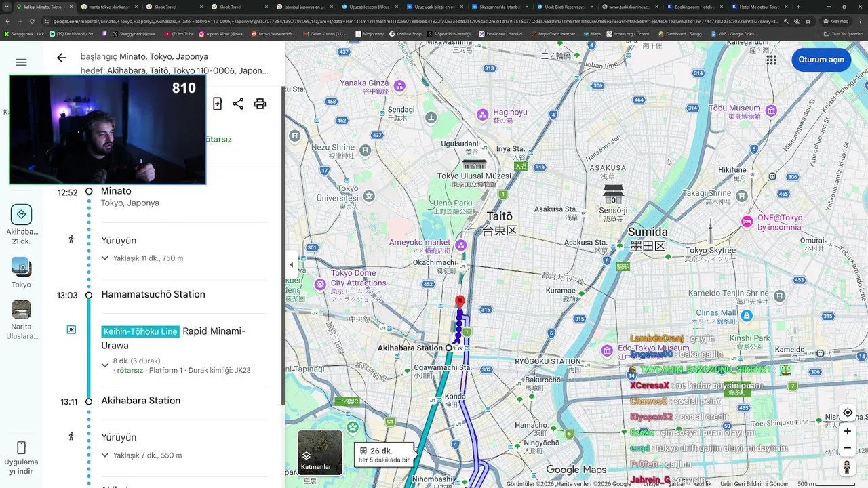Click the 26 dk. alternate route label
Screen dimensions: 868x488
384,455
